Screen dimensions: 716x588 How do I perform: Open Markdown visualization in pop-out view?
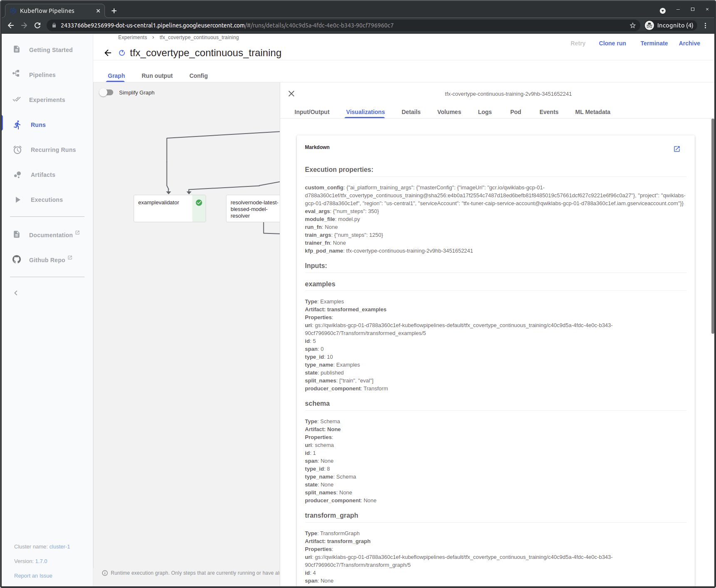(677, 149)
